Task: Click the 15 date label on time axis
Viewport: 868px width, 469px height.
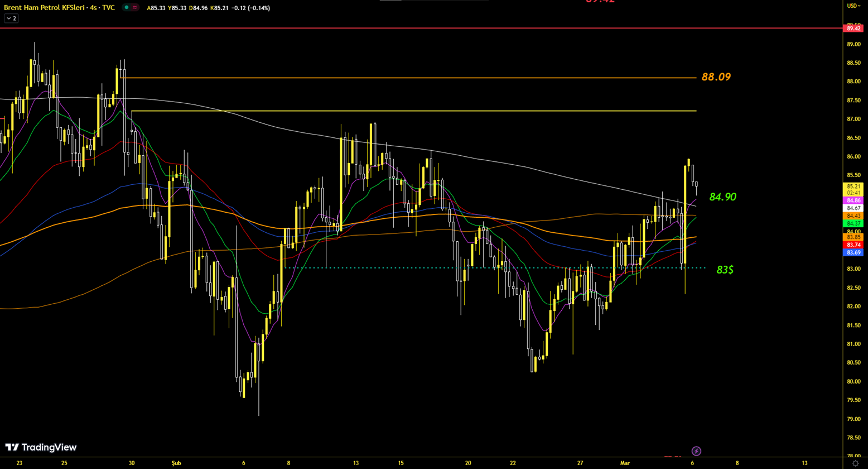Action: pos(401,463)
